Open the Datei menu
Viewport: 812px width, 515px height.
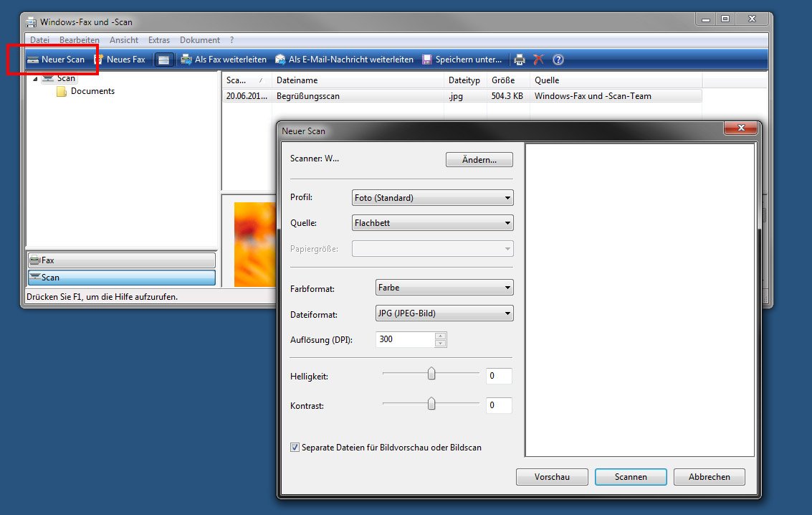(39, 39)
